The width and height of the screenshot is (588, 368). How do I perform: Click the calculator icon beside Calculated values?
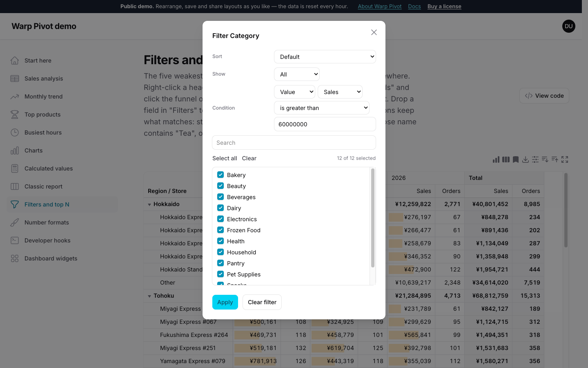click(x=15, y=168)
